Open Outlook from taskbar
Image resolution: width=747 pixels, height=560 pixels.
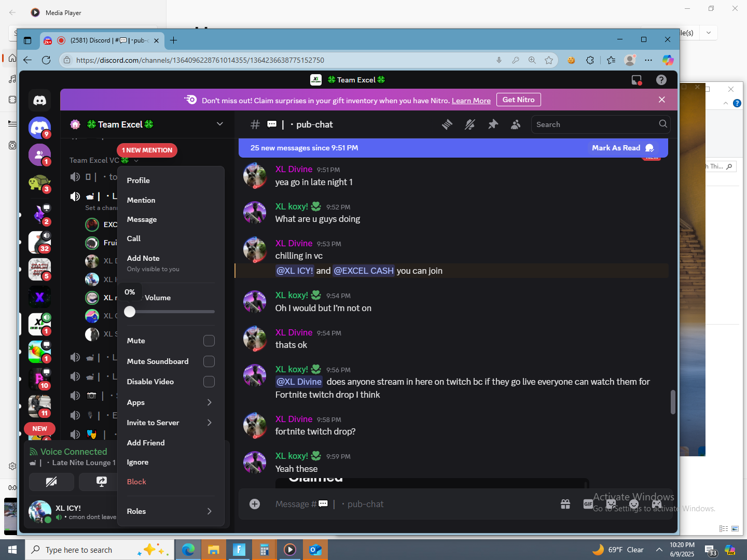point(315,550)
